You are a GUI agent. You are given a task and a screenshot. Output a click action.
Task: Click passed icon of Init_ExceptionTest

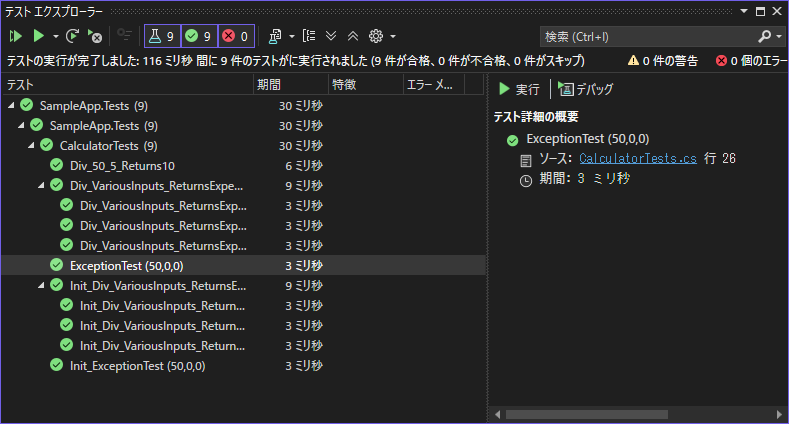[57, 365]
